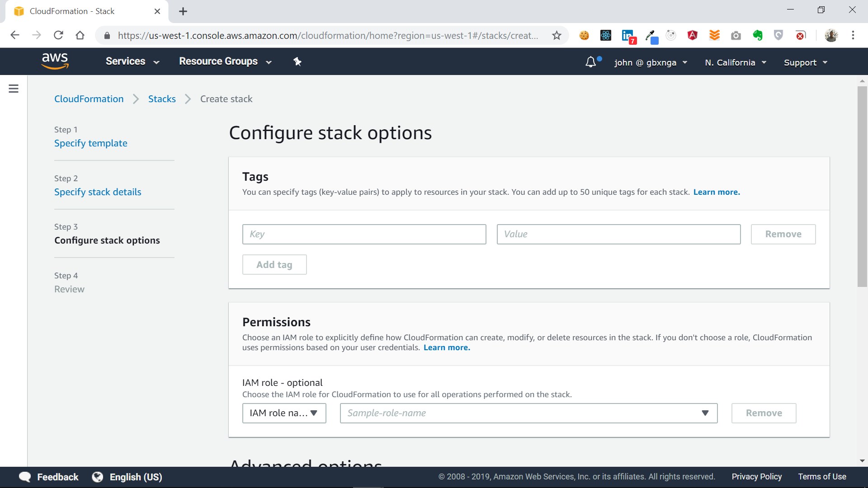Bookmark this page with the star icon

click(x=557, y=35)
